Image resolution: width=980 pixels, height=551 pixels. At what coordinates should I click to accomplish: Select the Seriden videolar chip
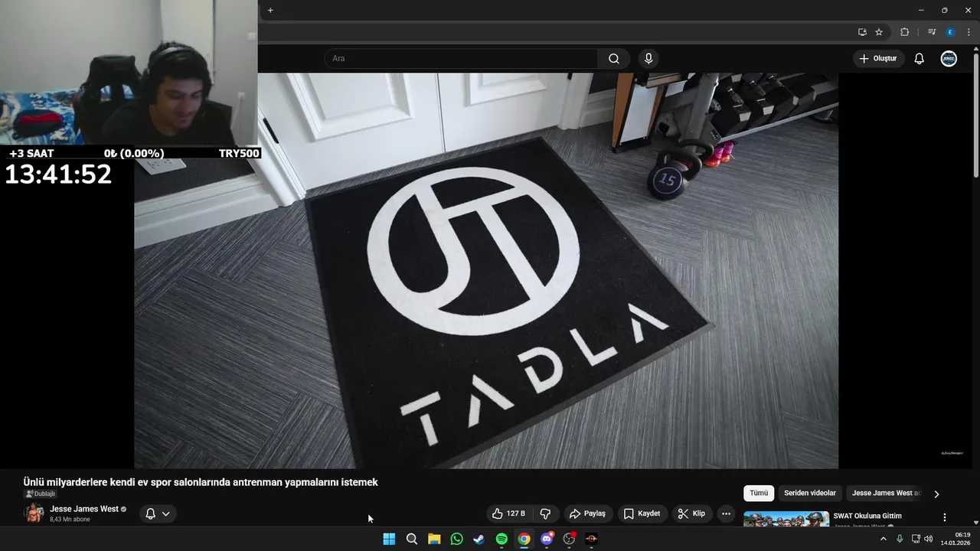810,494
